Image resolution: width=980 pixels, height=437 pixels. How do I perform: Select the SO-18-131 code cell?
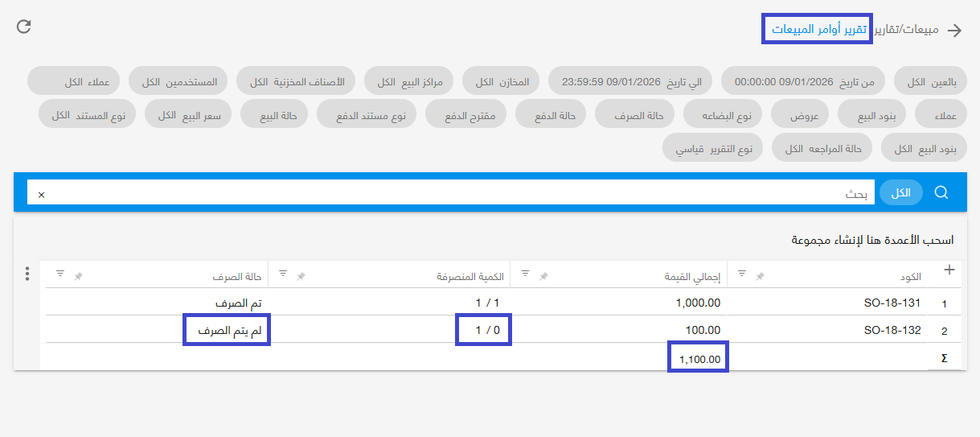[892, 303]
